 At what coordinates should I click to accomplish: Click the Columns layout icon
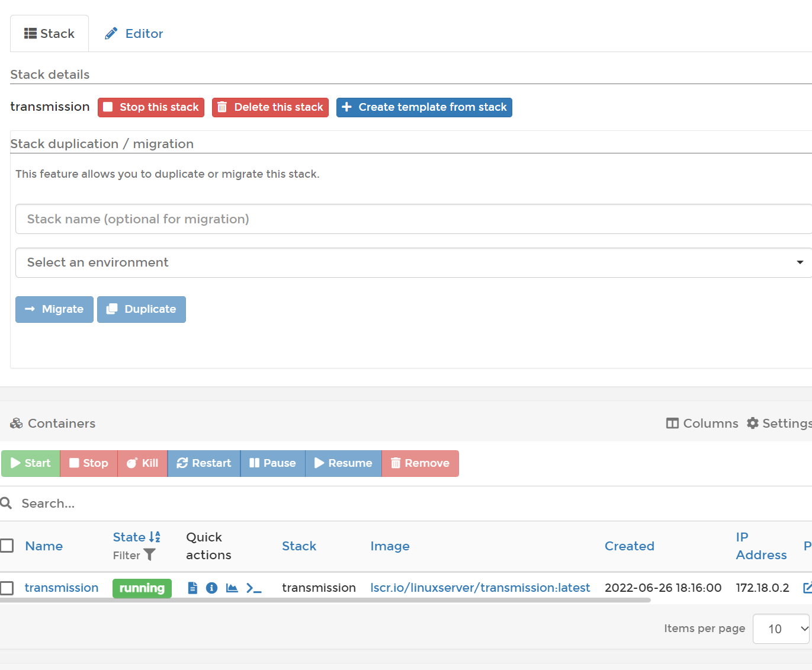[672, 424]
